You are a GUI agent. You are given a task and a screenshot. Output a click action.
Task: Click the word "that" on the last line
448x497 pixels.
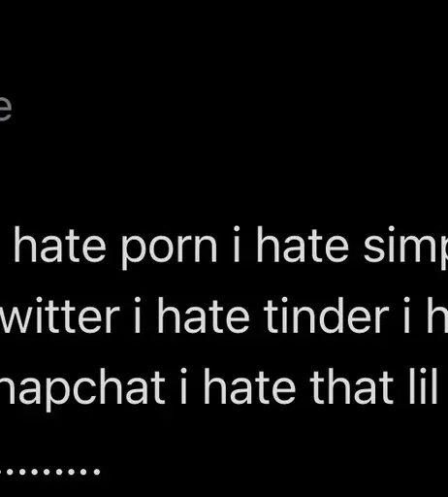click(352, 385)
